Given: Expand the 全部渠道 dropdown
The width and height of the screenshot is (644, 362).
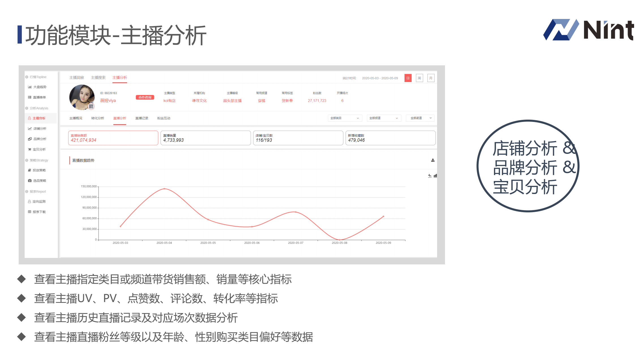Looking at the screenshot, I should coord(420,118).
